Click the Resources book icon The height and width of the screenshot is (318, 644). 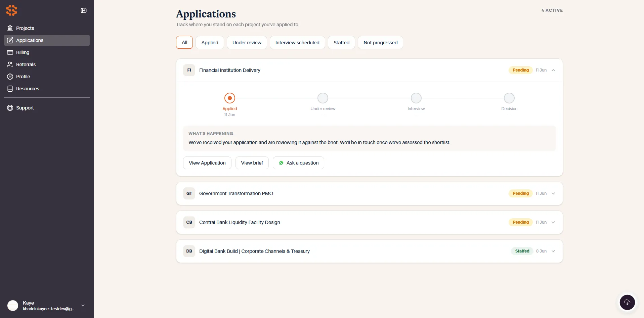10,89
